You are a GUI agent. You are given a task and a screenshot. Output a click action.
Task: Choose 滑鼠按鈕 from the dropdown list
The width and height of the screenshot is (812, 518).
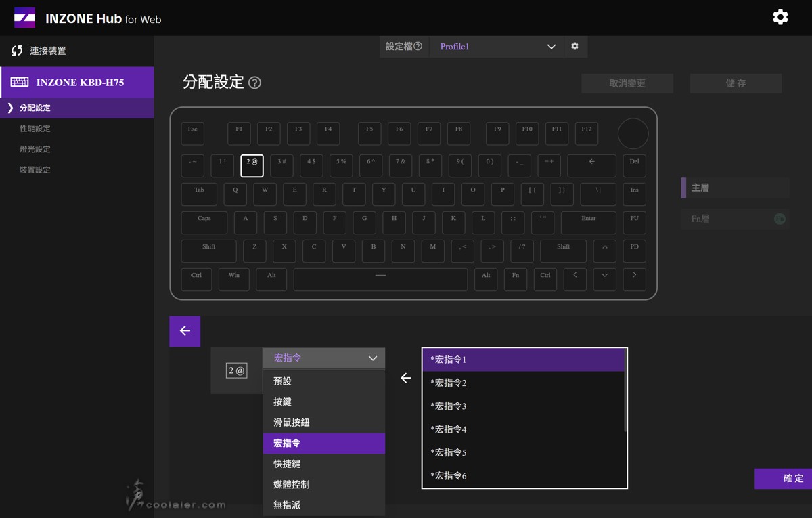323,423
